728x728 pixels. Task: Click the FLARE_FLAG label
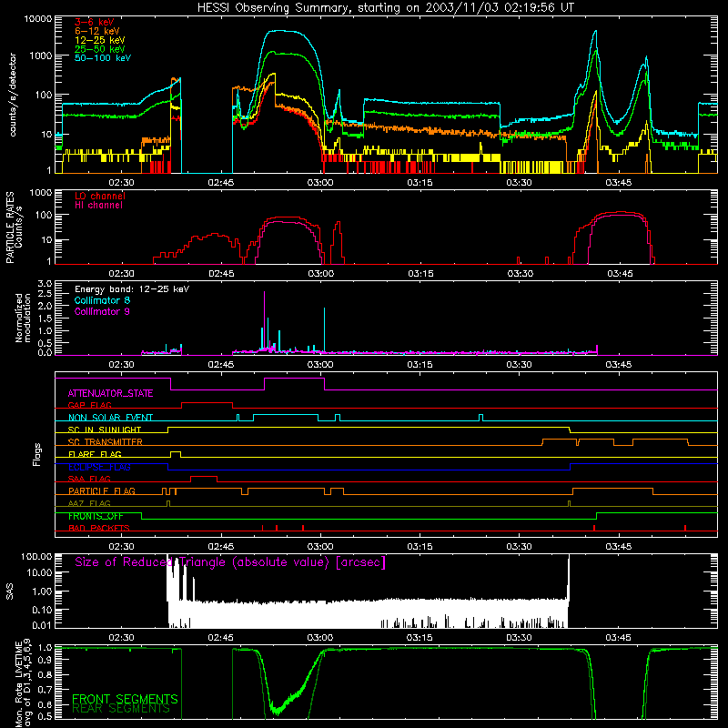95,454
